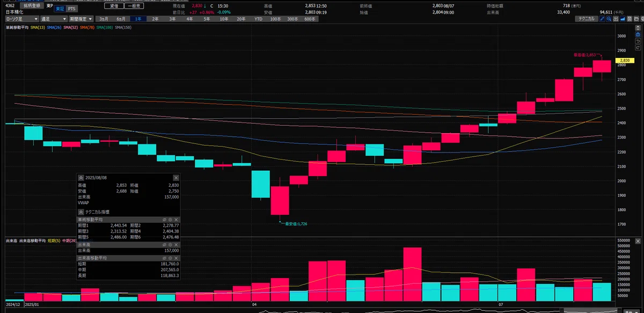Select the 1年 period tab
This screenshot has width=644, height=313.
pos(138,19)
